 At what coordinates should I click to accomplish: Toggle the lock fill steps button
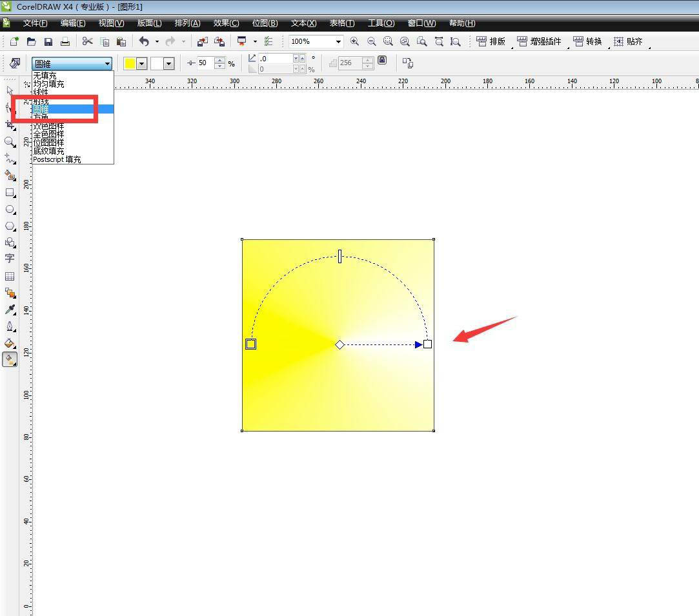click(x=382, y=61)
